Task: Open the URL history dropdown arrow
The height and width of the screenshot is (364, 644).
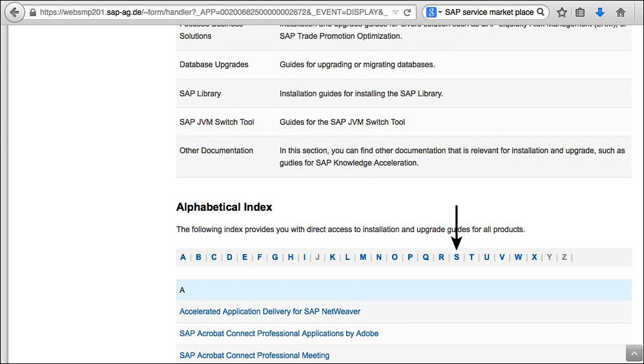Action: coord(395,13)
